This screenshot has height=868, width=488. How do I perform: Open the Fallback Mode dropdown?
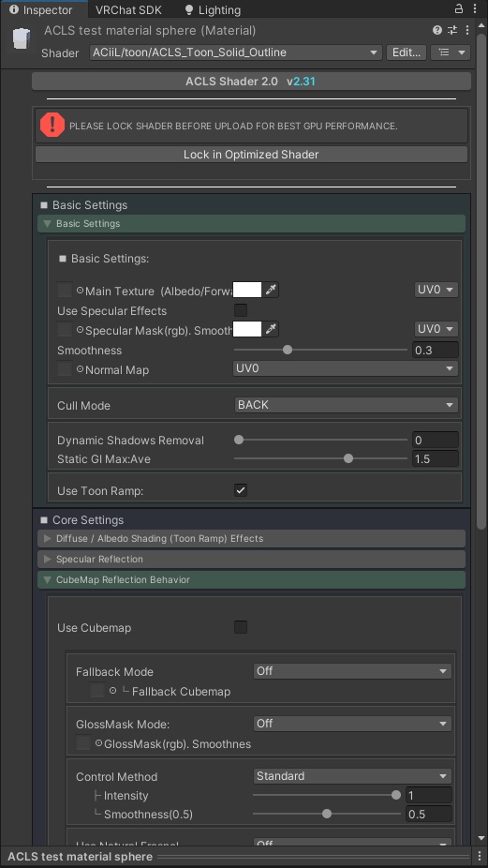352,670
